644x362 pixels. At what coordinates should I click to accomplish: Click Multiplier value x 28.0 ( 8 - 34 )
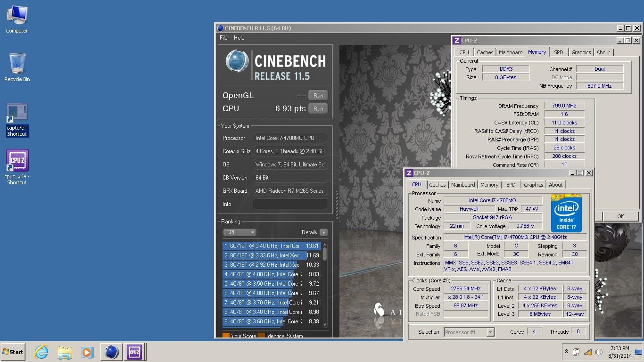point(466,297)
